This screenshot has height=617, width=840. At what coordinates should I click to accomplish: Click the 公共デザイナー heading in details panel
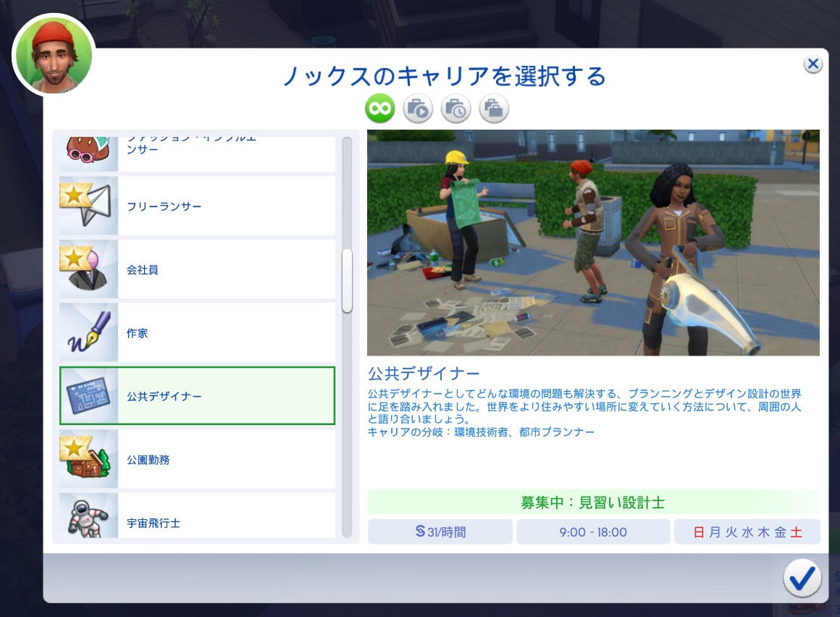424,373
